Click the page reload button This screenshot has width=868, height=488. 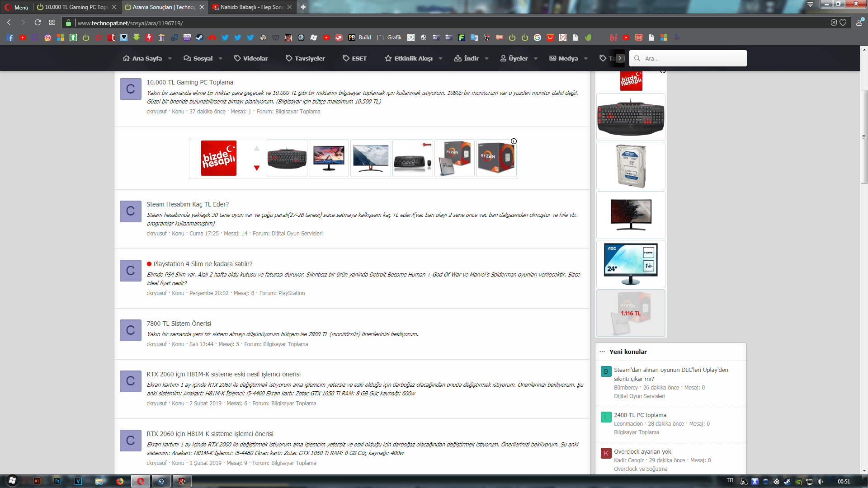(38, 23)
